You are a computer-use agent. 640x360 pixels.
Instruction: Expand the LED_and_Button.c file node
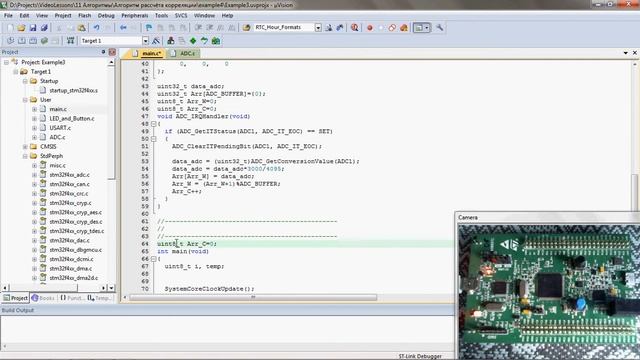pos(35,119)
